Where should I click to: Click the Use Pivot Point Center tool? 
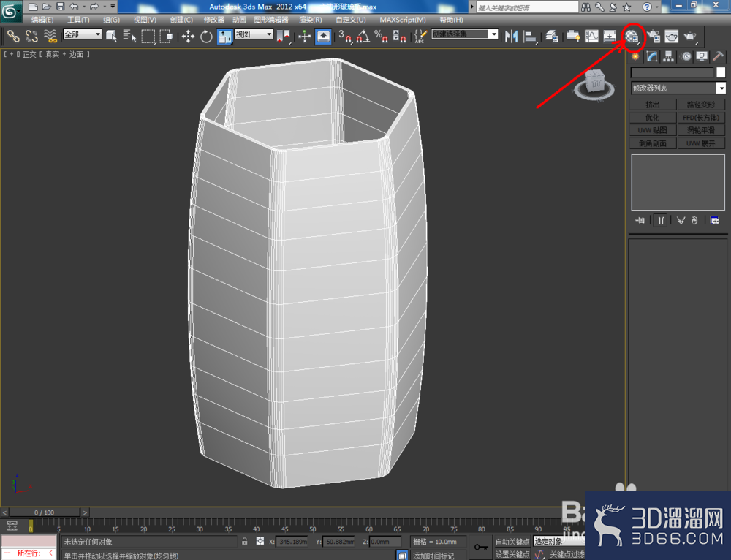pos(283,36)
